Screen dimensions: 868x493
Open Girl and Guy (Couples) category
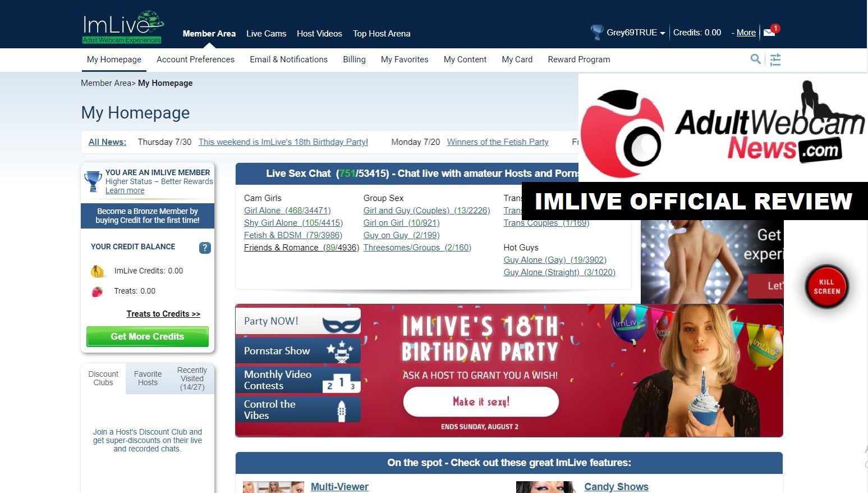426,211
